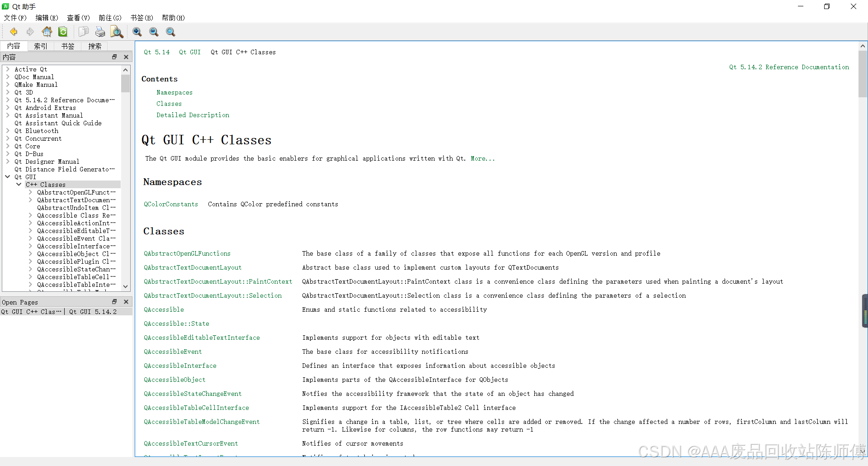
Task: Open Qt 5.14.2 Reference Documentation link
Action: pyautogui.click(x=789, y=67)
